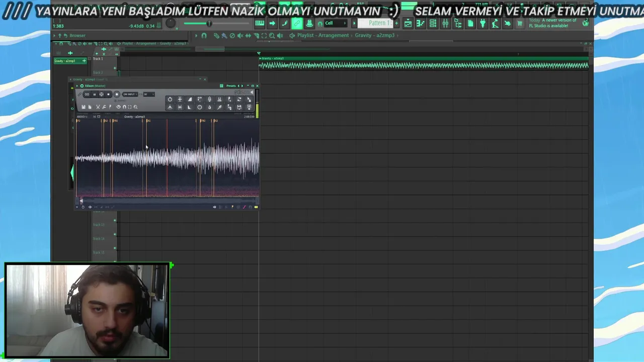The width and height of the screenshot is (644, 362).
Task: Select the Mute tool in playlist toolbar
Action: (x=240, y=36)
